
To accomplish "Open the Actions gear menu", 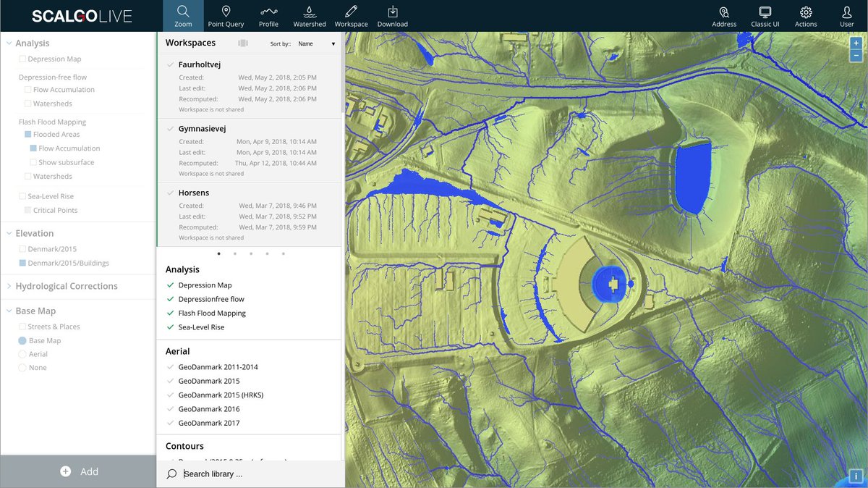I will pyautogui.click(x=806, y=16).
